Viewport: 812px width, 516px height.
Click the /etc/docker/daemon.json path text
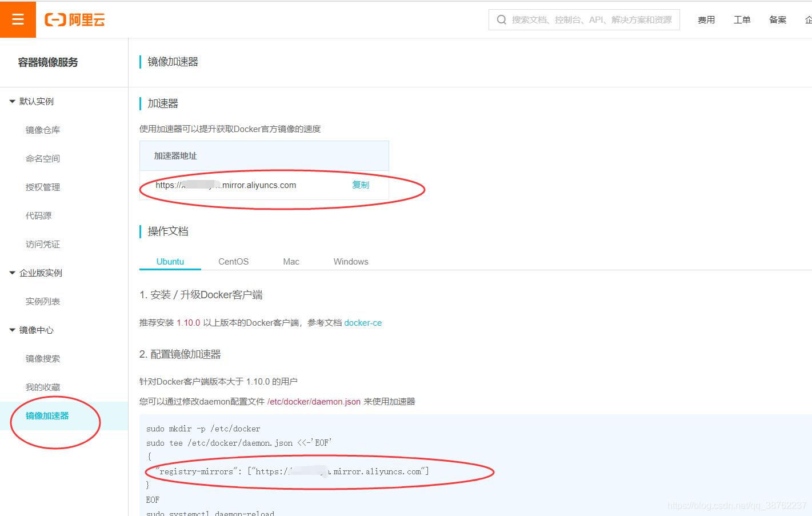[x=314, y=402]
